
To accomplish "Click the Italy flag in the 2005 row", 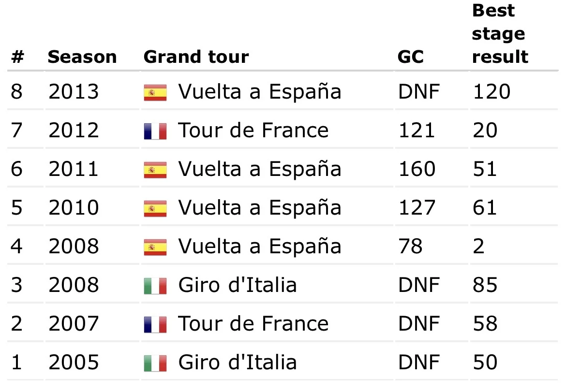I will click(155, 363).
